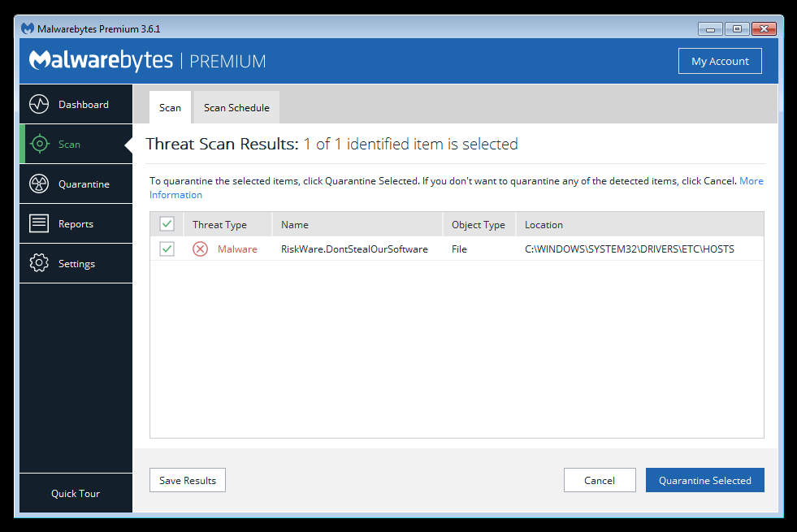The height and width of the screenshot is (532, 797).
Task: Open the More Information link
Action: [751, 181]
